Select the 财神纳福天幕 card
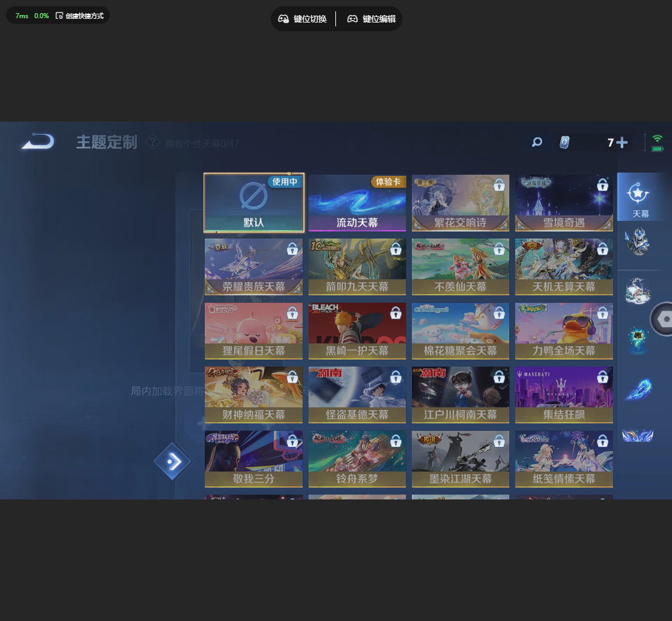Screen dimensions: 672x621 coord(254,395)
